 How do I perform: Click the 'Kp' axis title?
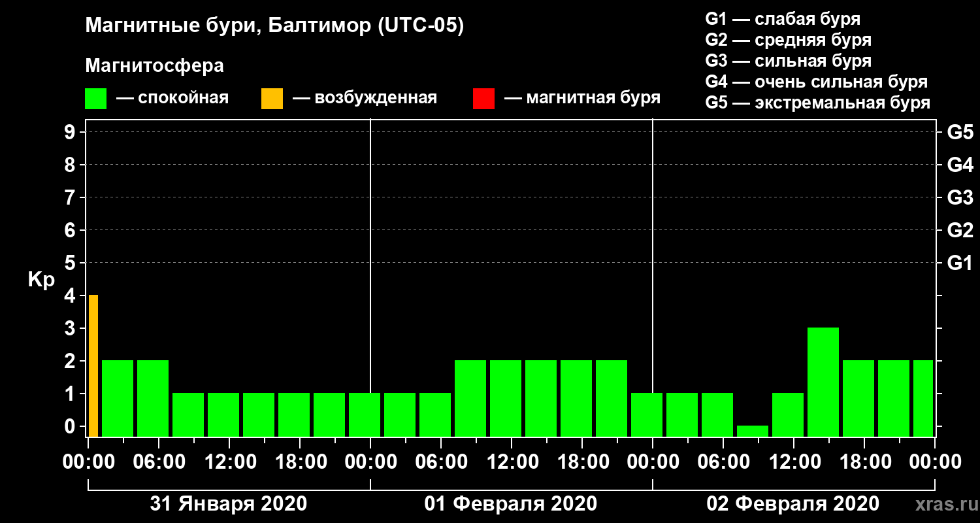[x=41, y=280]
